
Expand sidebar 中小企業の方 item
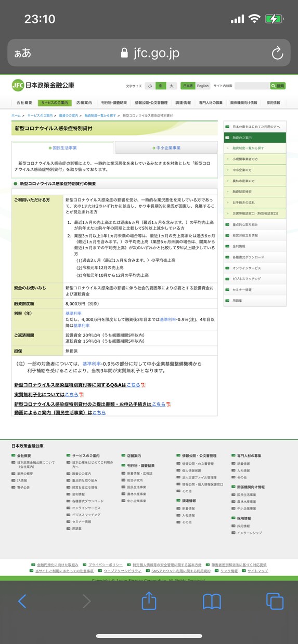254,170
